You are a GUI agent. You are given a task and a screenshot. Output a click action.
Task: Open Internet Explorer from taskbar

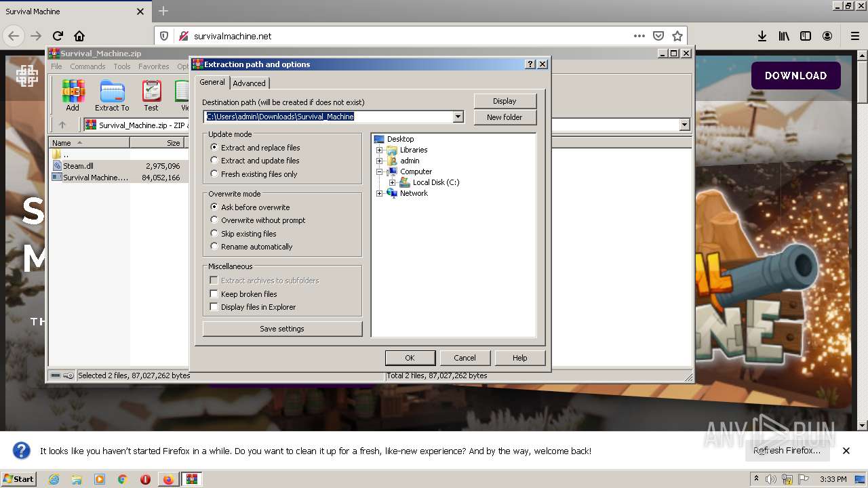pos(54,479)
